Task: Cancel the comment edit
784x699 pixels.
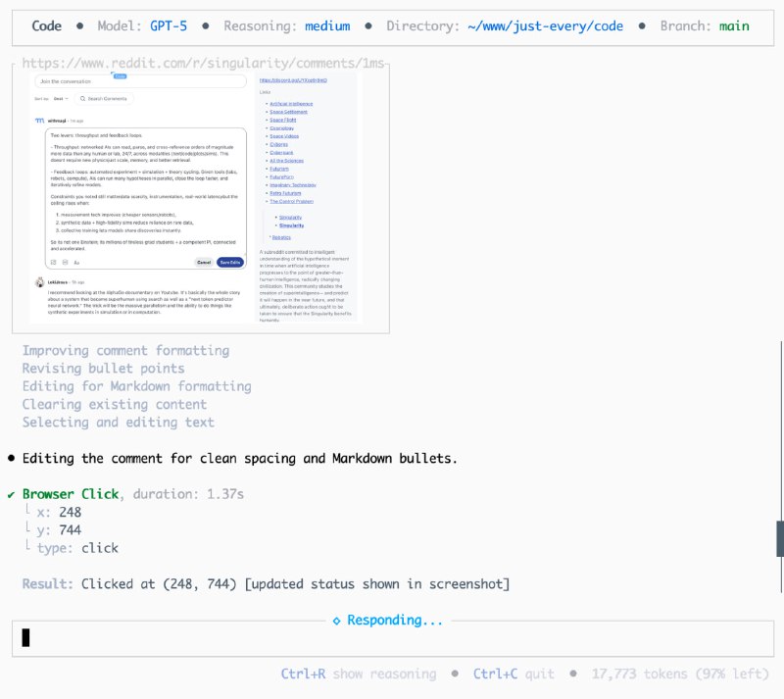Action: (x=206, y=261)
